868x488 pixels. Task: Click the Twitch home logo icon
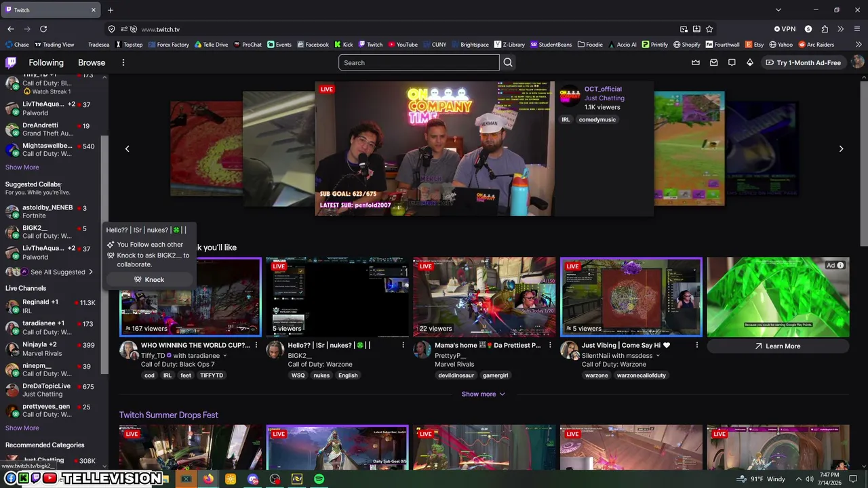pyautogui.click(x=11, y=62)
